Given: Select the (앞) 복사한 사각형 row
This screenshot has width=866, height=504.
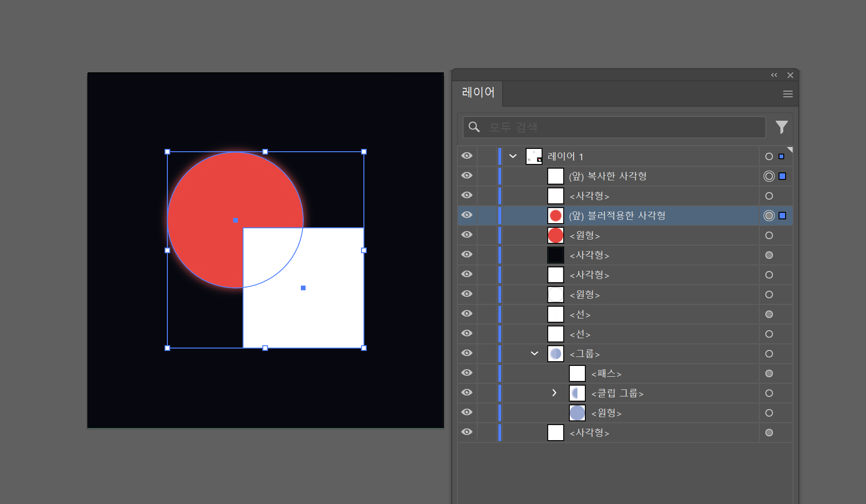Looking at the screenshot, I should pyautogui.click(x=625, y=176).
